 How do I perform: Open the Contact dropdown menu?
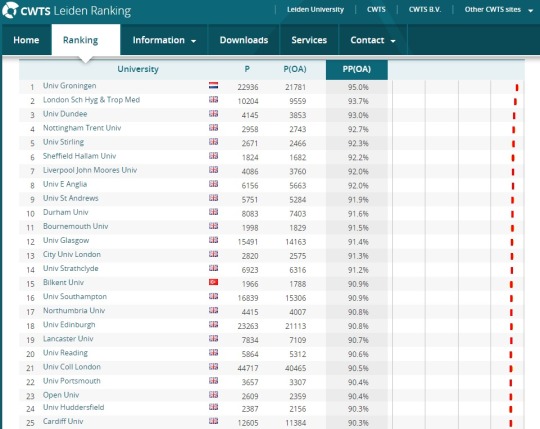click(x=373, y=40)
